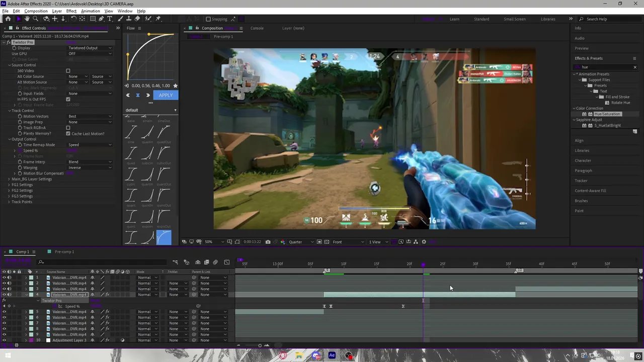644x362 pixels.
Task: Open the Composition menu
Action: click(36, 11)
